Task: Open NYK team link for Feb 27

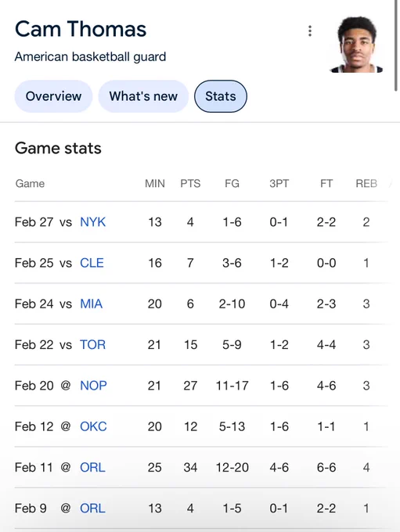Action: (x=92, y=222)
